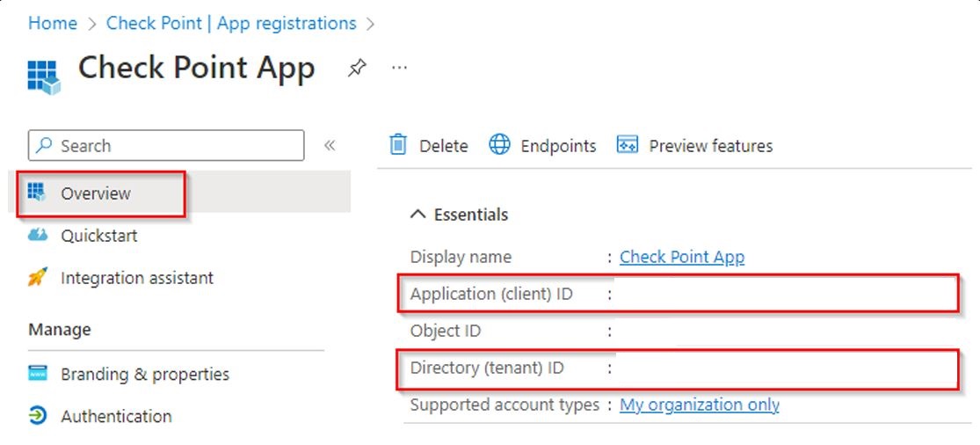Click the Delete trash can icon

click(398, 145)
